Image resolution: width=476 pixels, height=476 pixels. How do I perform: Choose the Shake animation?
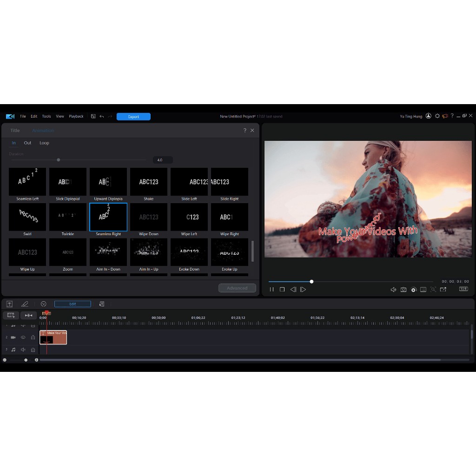click(x=148, y=184)
